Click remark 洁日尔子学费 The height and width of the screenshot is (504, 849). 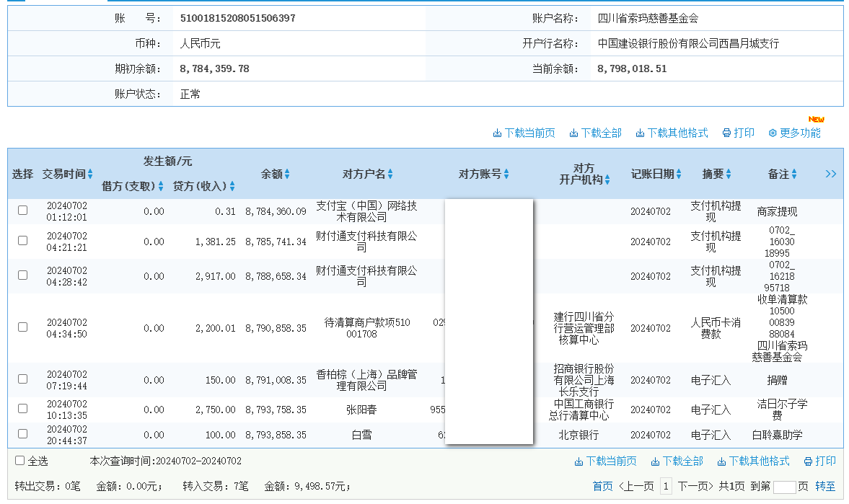coord(782,410)
